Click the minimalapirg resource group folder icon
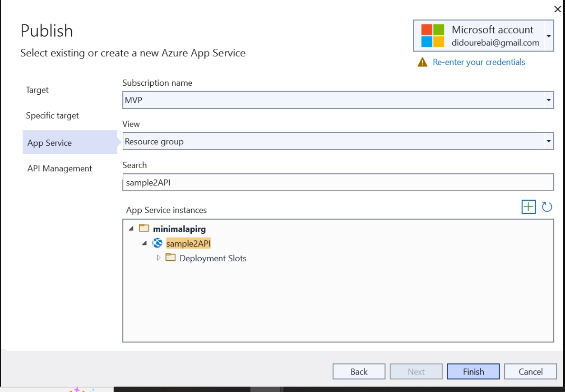565x392 pixels. click(x=144, y=229)
